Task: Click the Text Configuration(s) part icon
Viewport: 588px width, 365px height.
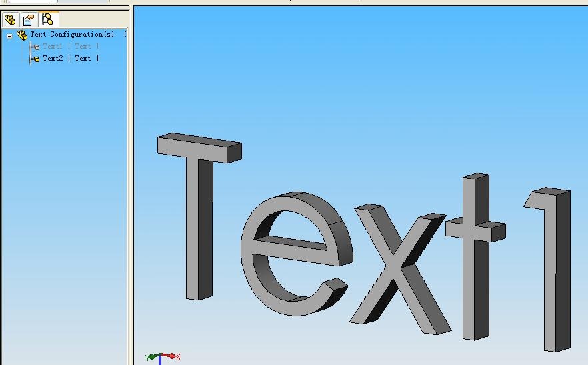Action: click(x=22, y=35)
